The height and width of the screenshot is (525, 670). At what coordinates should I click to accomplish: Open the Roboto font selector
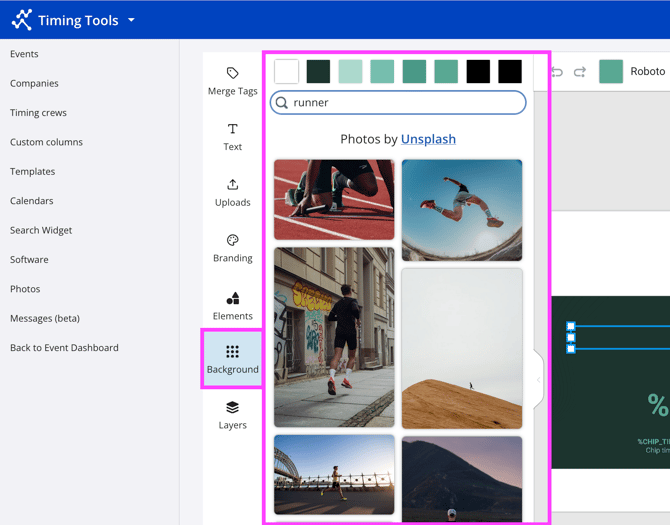coord(647,71)
